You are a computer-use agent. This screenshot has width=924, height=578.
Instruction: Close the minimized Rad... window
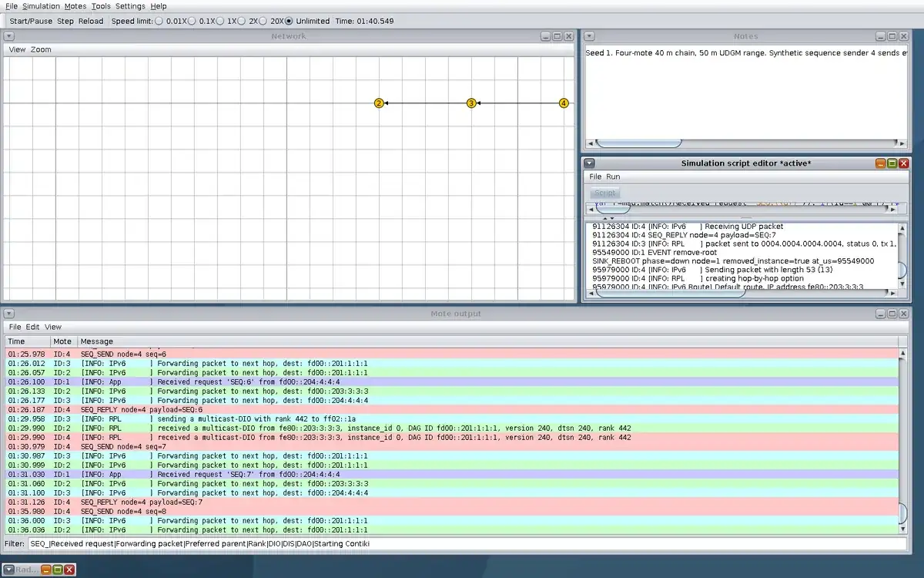point(69,570)
